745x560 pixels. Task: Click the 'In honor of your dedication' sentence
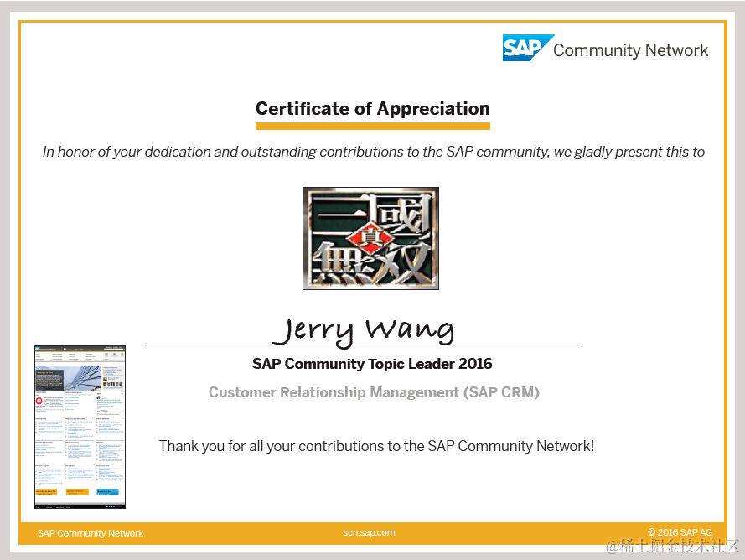(374, 152)
